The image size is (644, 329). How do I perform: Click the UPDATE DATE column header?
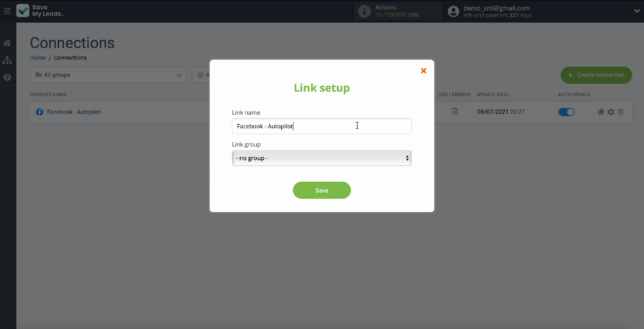(493, 95)
